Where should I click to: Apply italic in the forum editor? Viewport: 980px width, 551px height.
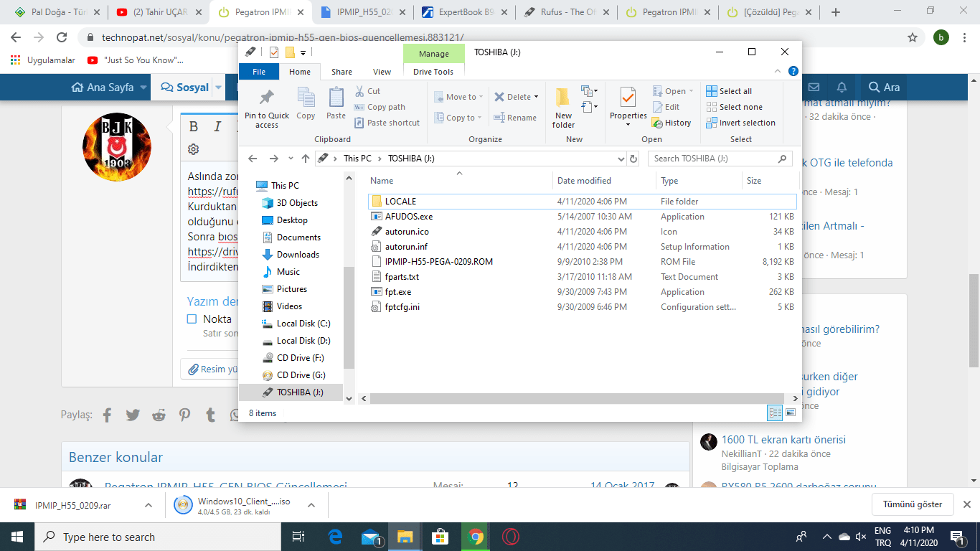coord(217,126)
